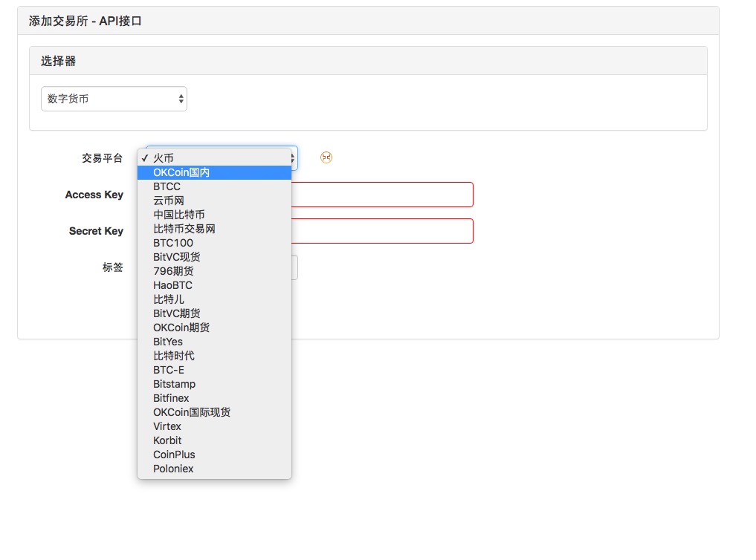Focus the Secret Key input field
The height and width of the screenshot is (560, 756).
click(x=382, y=231)
